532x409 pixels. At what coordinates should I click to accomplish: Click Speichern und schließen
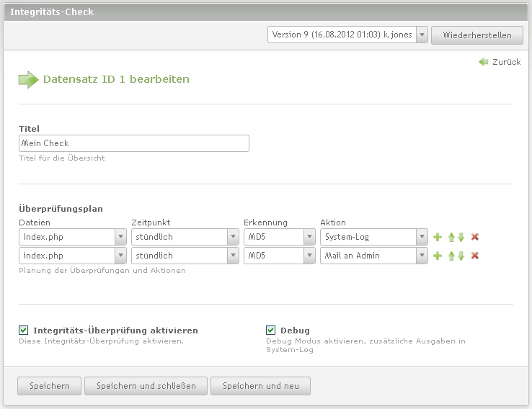click(x=146, y=386)
